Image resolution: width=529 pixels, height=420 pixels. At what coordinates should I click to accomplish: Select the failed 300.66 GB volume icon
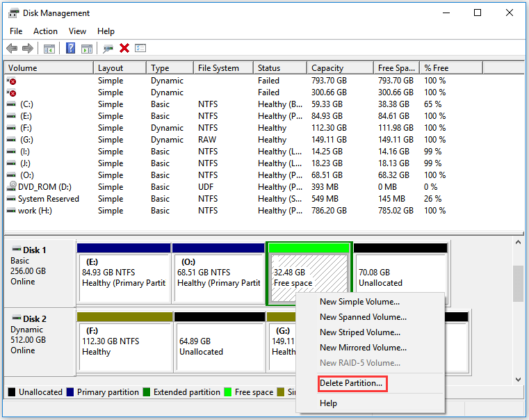(12, 92)
